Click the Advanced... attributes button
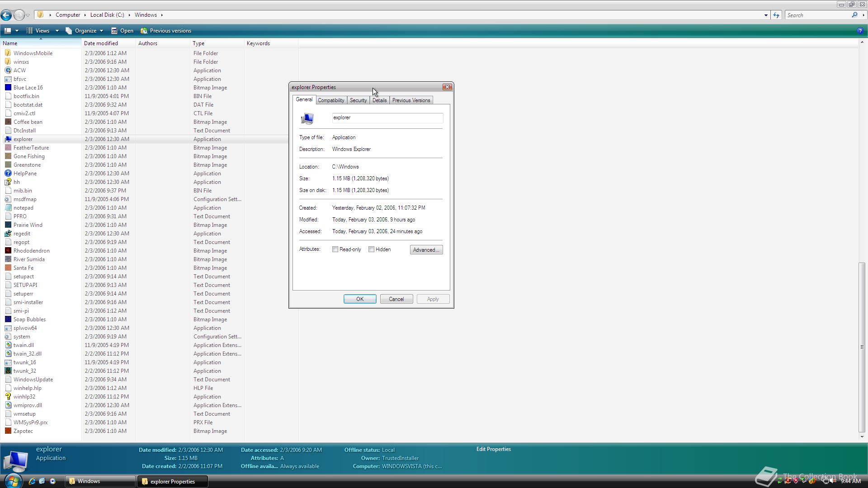The image size is (868, 488). pos(426,250)
